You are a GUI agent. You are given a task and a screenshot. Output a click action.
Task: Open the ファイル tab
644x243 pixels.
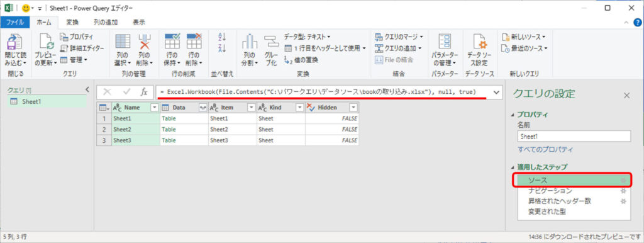click(15, 22)
